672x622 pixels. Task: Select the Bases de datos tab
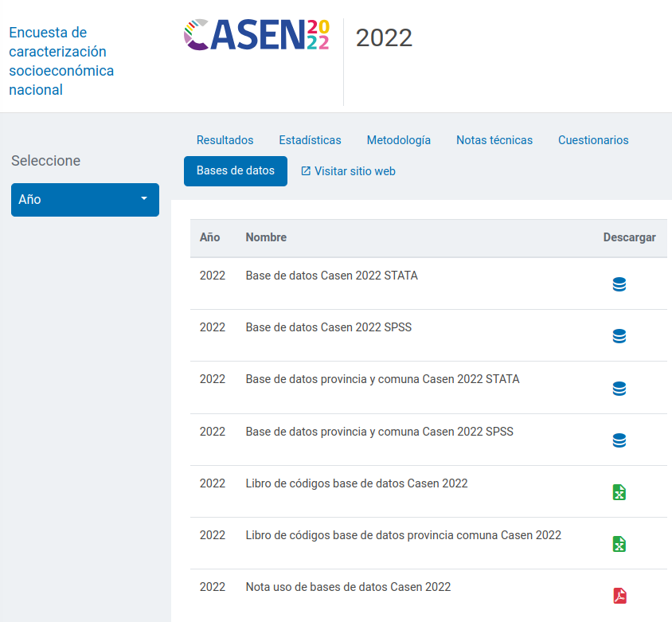point(236,171)
